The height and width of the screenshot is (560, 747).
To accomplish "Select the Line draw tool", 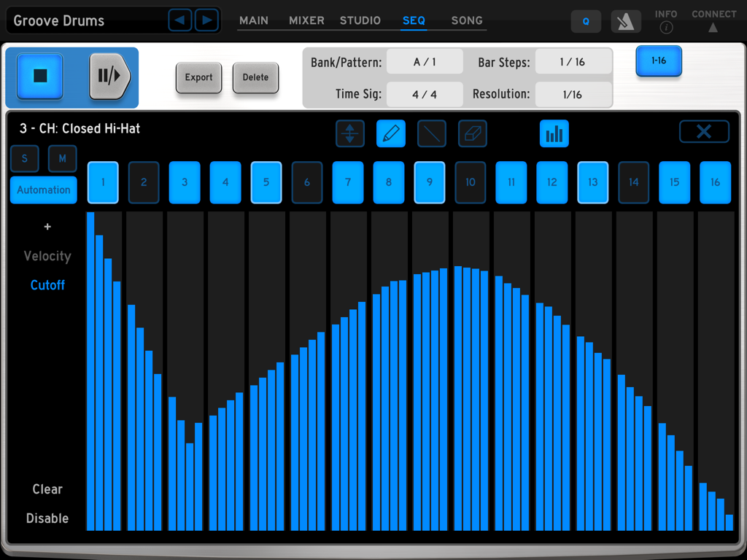I will click(432, 133).
